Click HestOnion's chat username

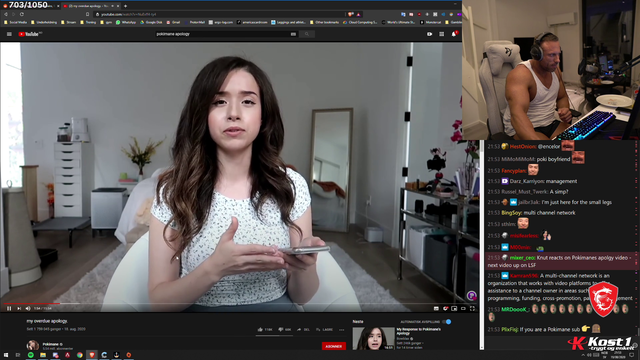tap(522, 147)
